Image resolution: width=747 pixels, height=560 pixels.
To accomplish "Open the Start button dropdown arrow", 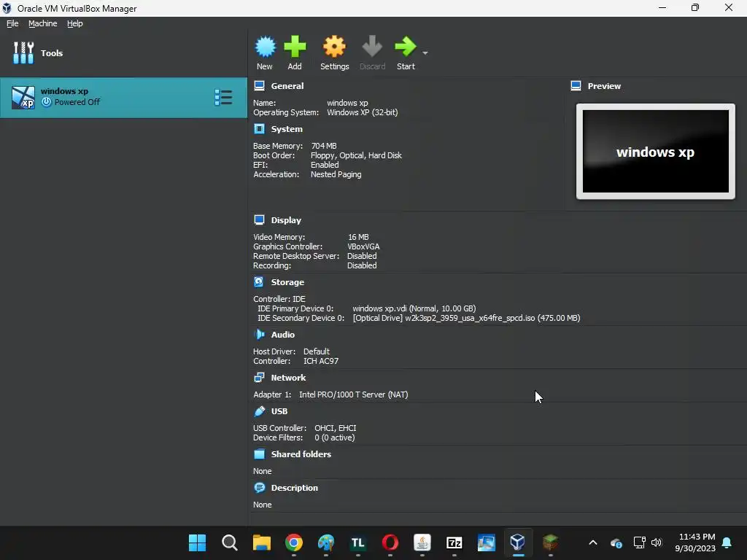I will coord(425,52).
